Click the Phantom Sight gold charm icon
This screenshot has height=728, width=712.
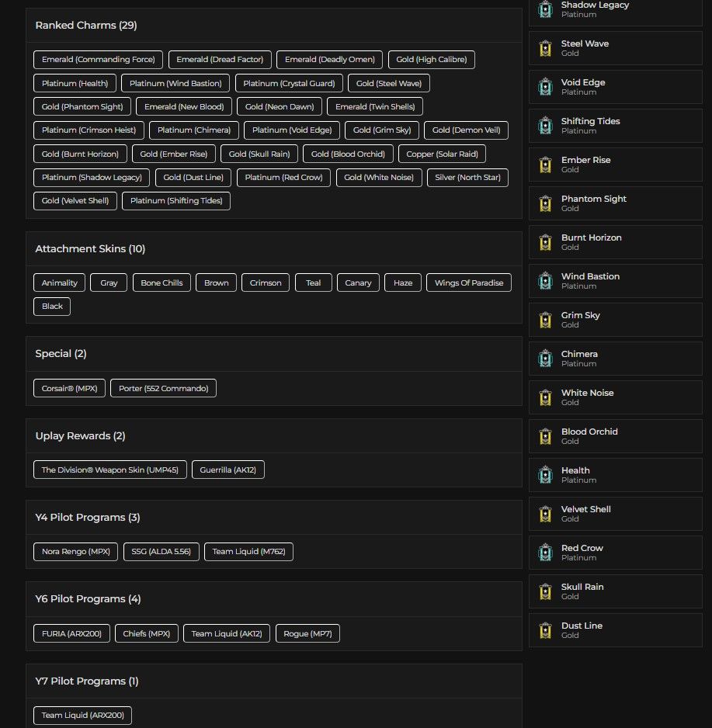coord(545,203)
